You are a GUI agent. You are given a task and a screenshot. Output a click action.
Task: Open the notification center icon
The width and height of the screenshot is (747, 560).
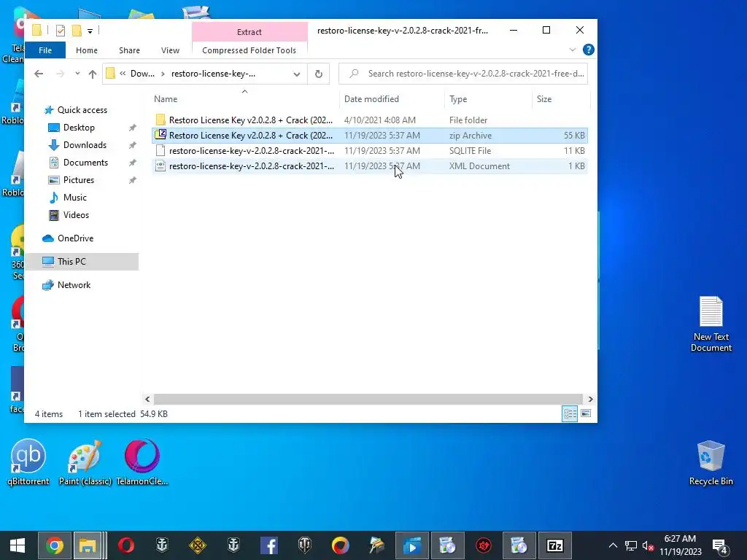[720, 546]
